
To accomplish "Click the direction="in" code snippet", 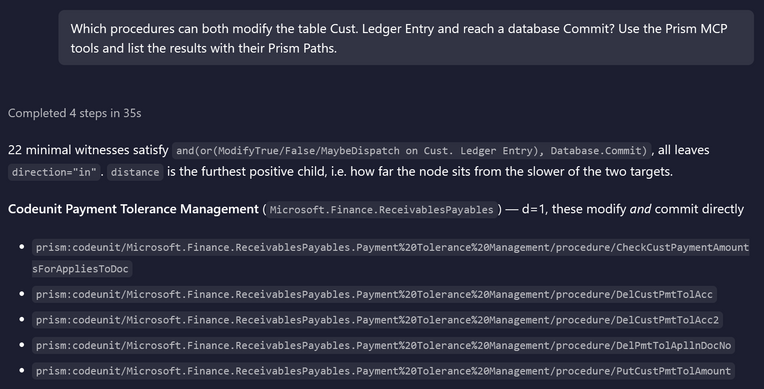I will (x=54, y=172).
